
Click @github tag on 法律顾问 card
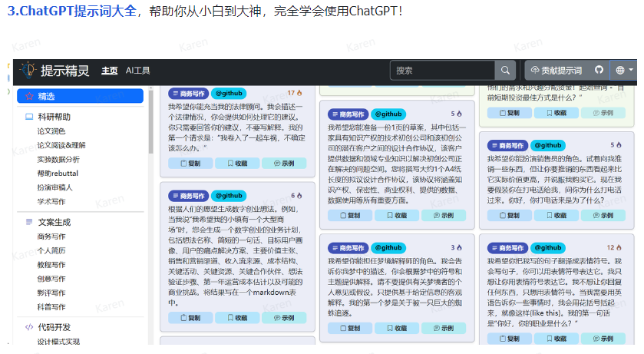pyautogui.click(x=229, y=94)
